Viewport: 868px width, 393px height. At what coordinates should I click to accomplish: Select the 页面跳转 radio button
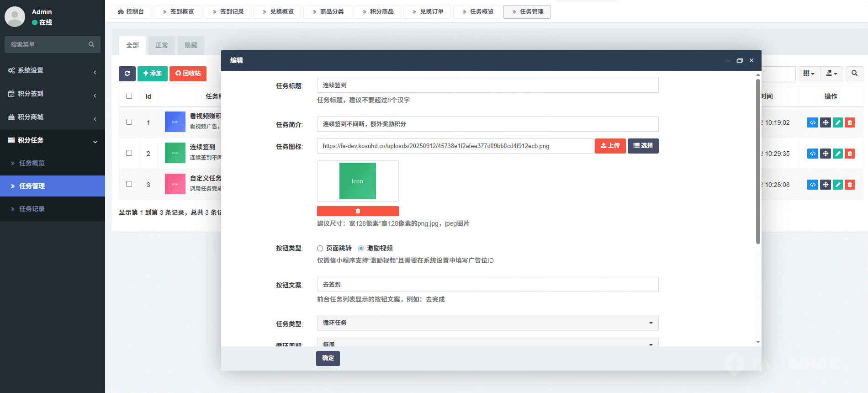320,249
